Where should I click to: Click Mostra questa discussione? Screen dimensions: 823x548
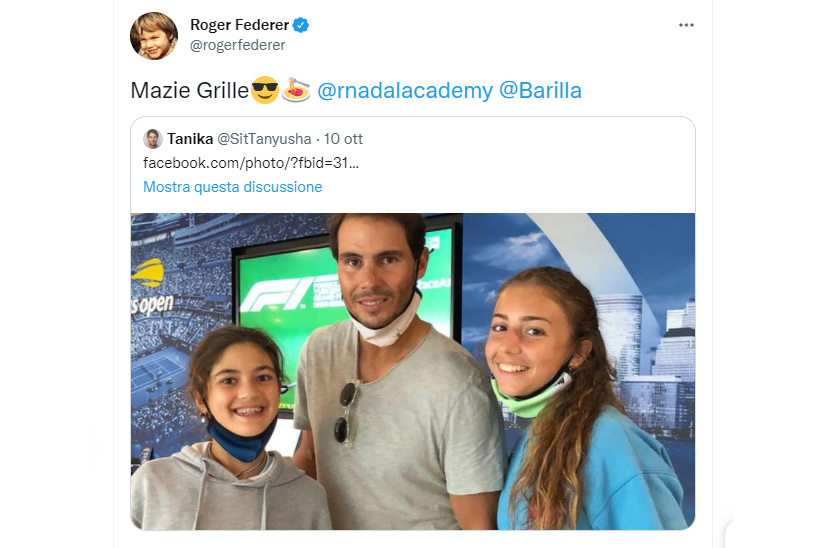[233, 187]
